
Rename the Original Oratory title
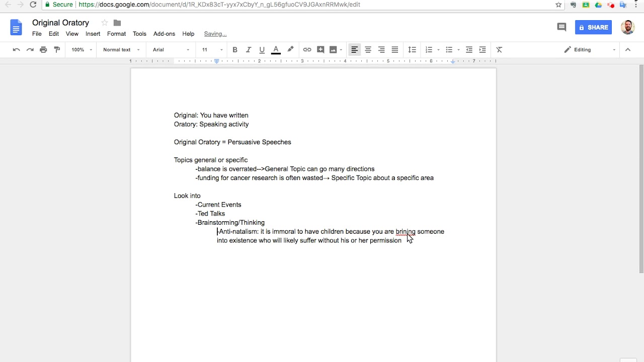coord(60,23)
